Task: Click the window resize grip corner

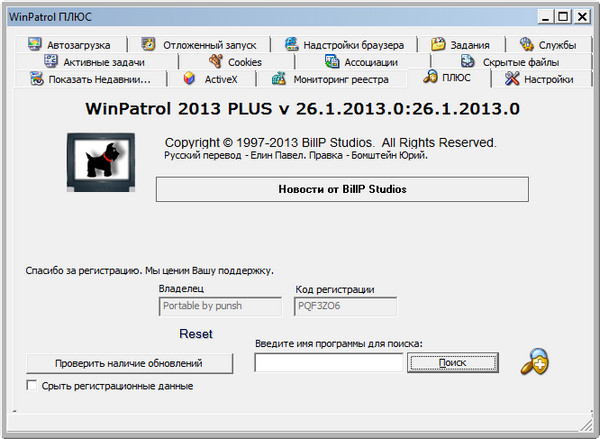Action: pos(586,424)
